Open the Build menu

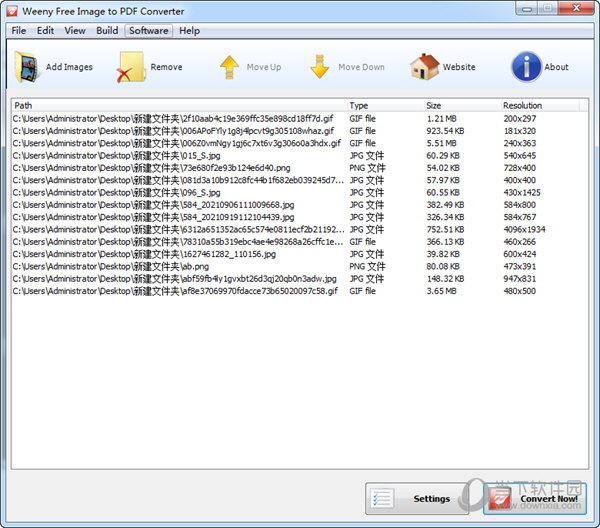[107, 31]
